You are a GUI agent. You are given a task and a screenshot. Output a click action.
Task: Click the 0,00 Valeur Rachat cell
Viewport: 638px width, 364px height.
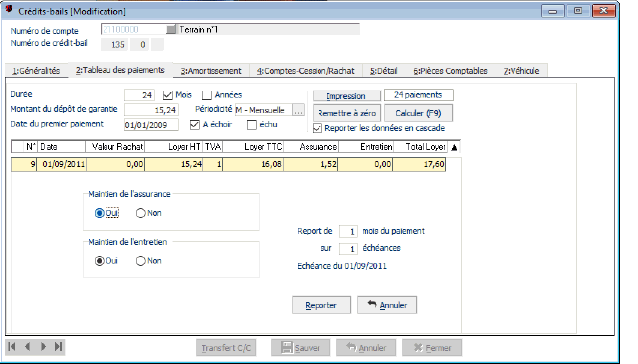coord(115,164)
